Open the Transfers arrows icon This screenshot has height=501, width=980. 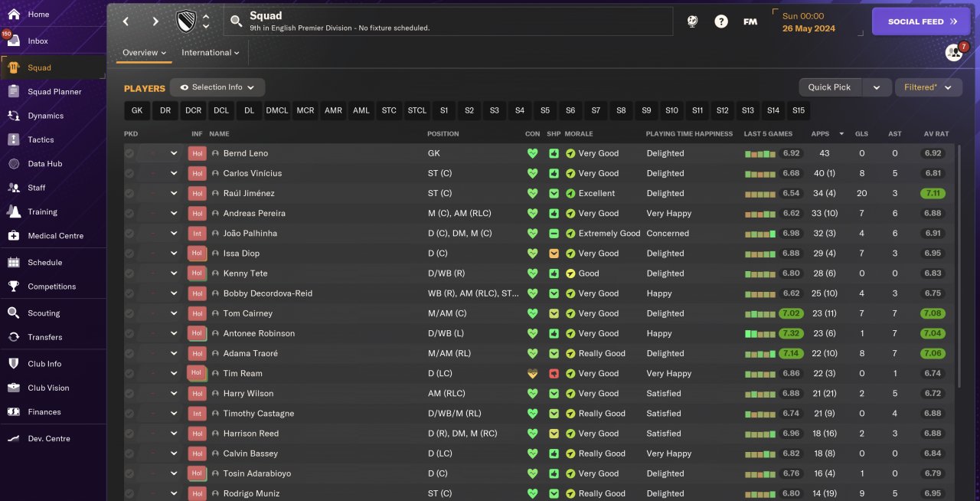[14, 336]
